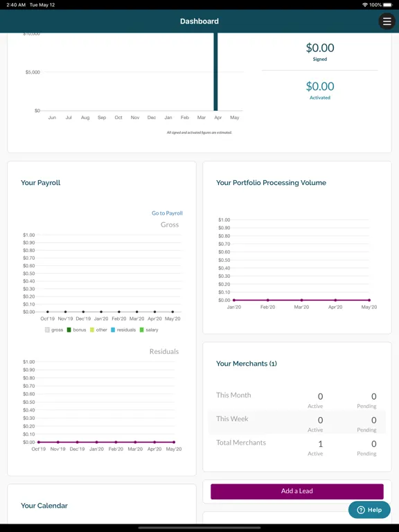This screenshot has width=399, height=532.
Task: Open the hamburger menu icon
Action: pos(387,21)
